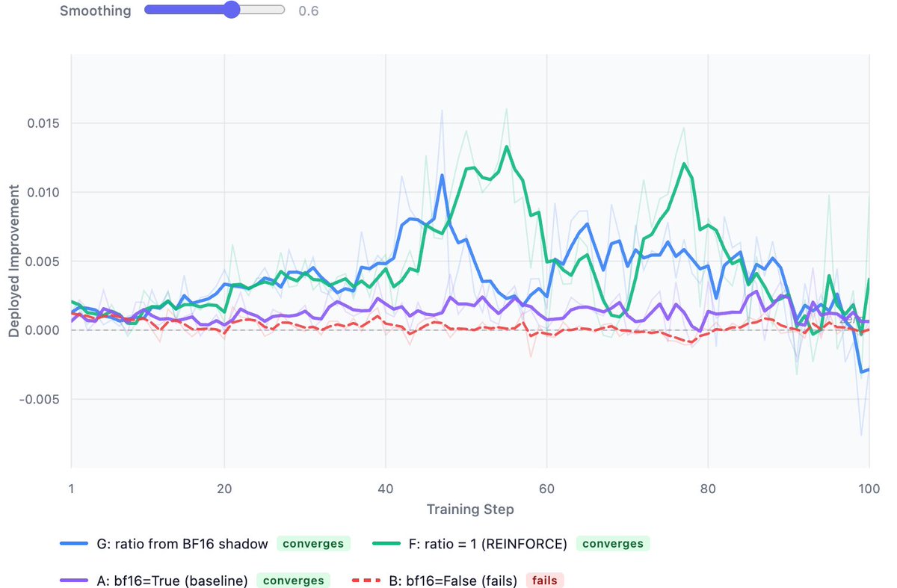Click the x-axis tick label 40

(385, 484)
